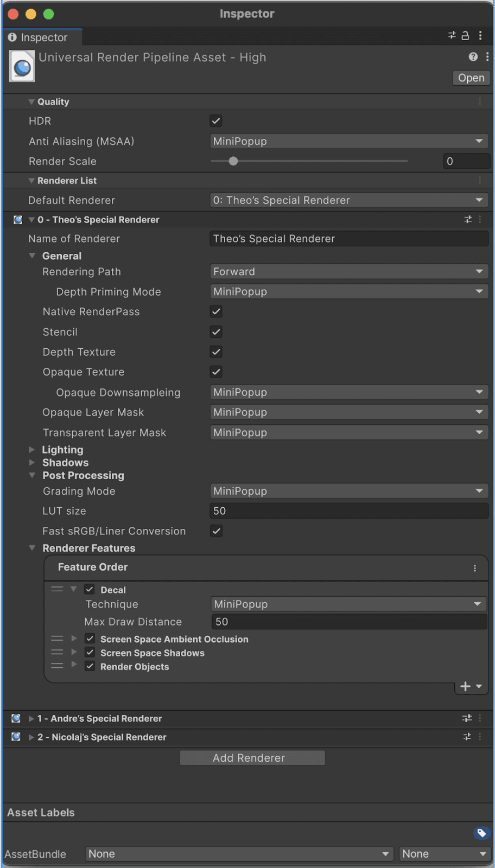
Task: Click the Render Scale slider handle
Action: (x=233, y=161)
